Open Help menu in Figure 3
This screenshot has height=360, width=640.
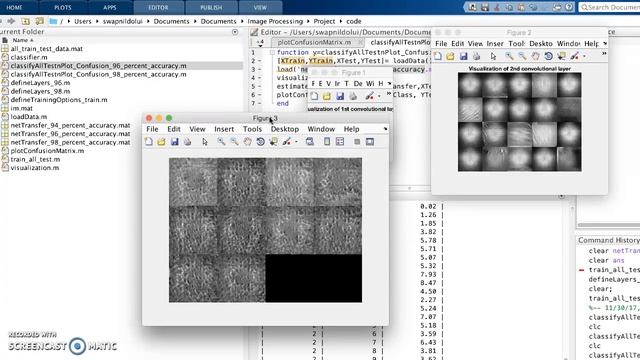[x=351, y=129]
